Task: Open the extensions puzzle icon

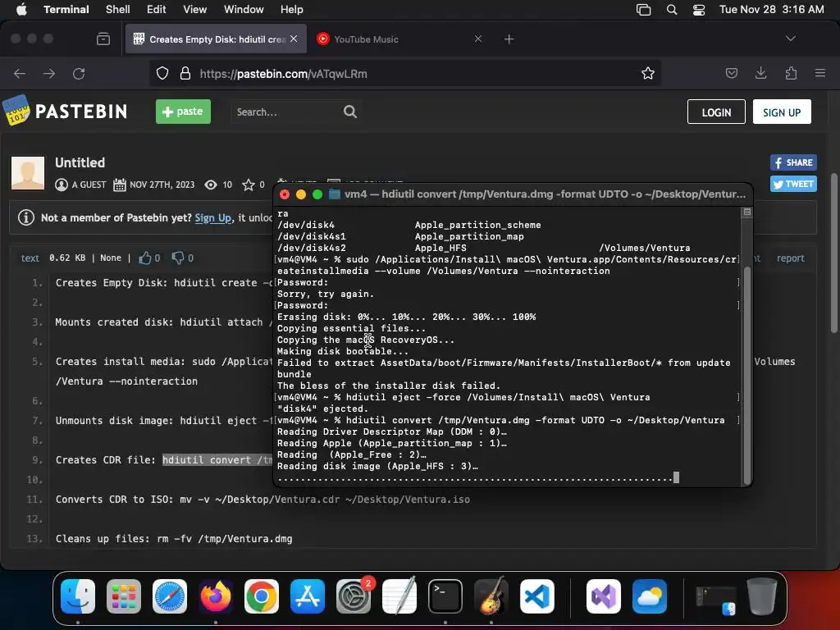Action: (791, 73)
